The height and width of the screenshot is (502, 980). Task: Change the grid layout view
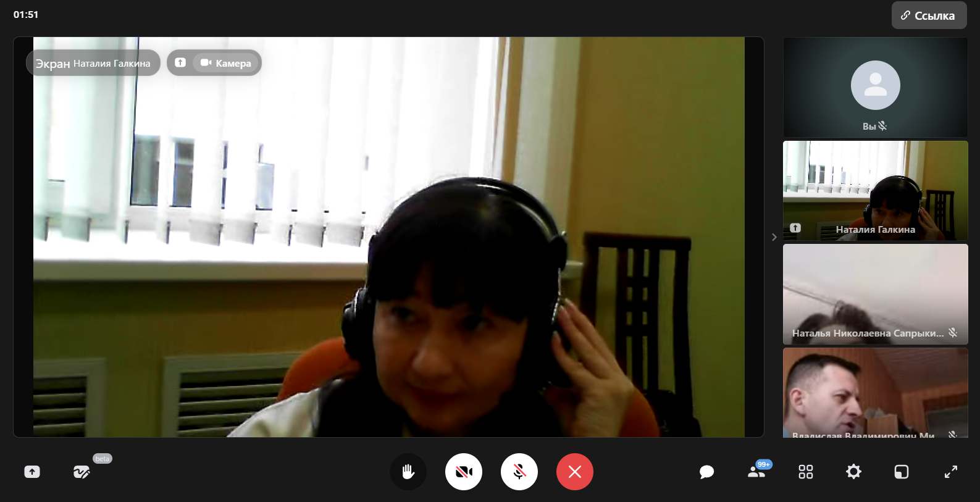click(805, 472)
